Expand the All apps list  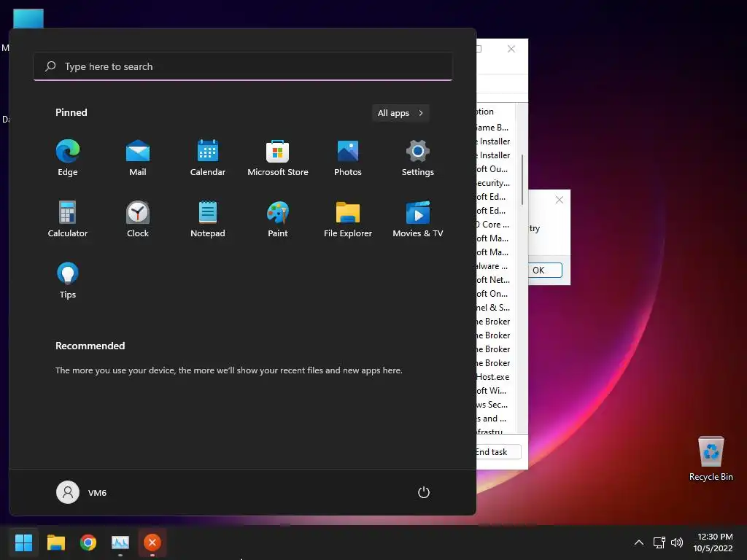pyautogui.click(x=400, y=113)
